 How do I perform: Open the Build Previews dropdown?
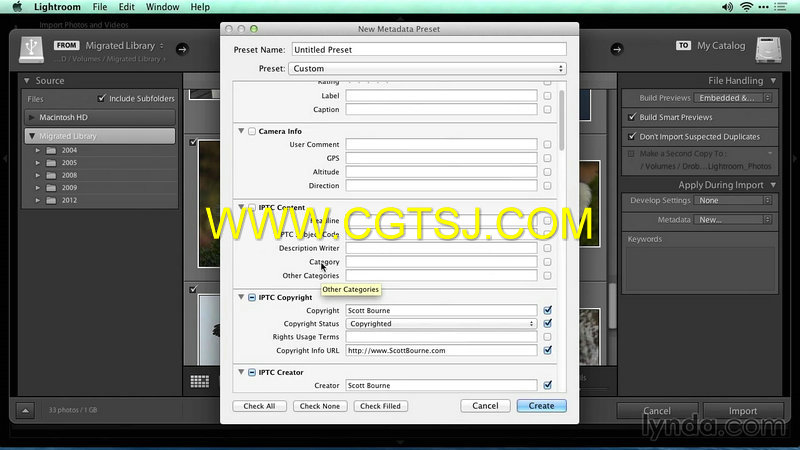(x=734, y=98)
